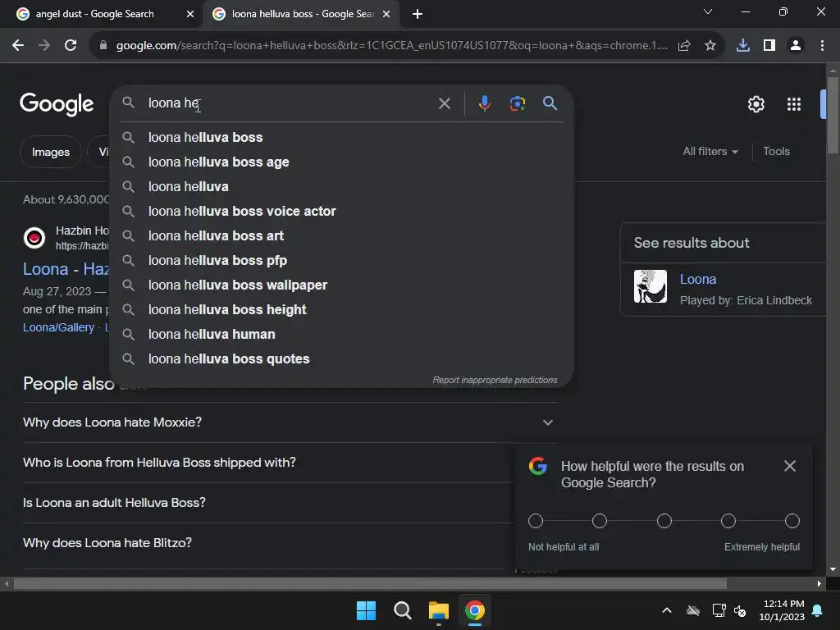Choose suggestion 'loona helluva boss'
840x630 pixels.
point(341,138)
